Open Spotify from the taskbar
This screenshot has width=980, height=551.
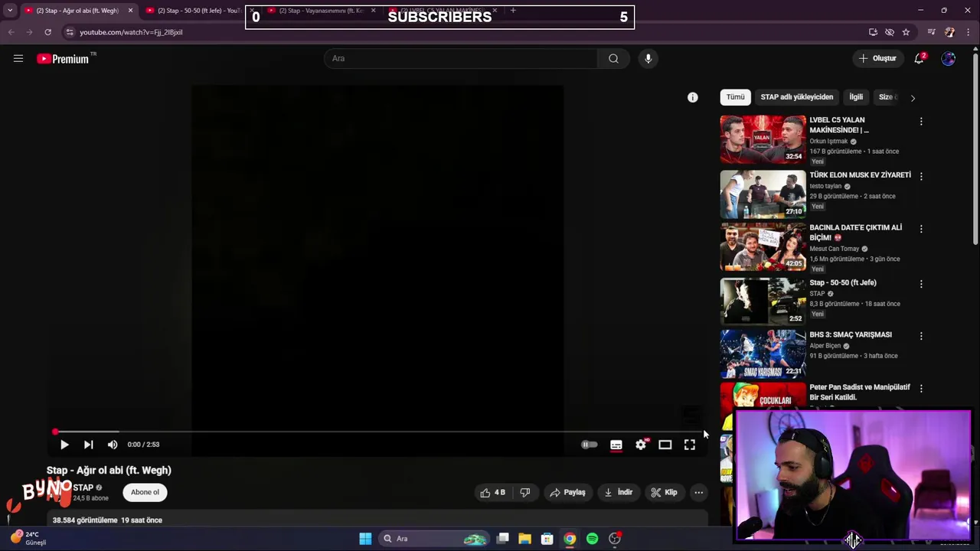(x=592, y=539)
